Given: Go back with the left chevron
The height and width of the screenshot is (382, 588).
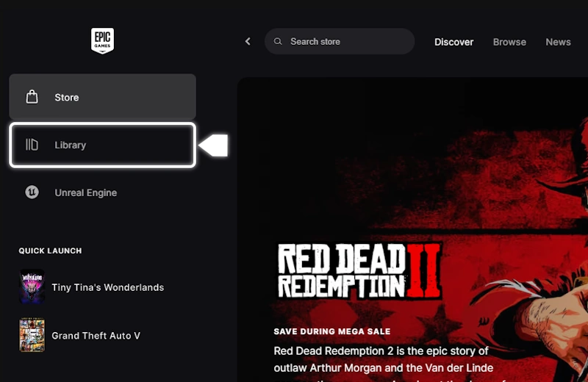Looking at the screenshot, I should click(x=248, y=41).
